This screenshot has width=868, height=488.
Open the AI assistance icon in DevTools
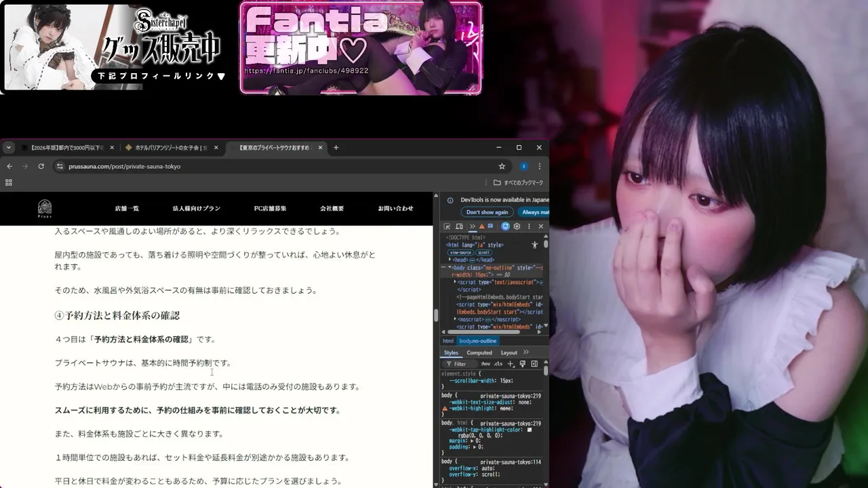tap(505, 226)
